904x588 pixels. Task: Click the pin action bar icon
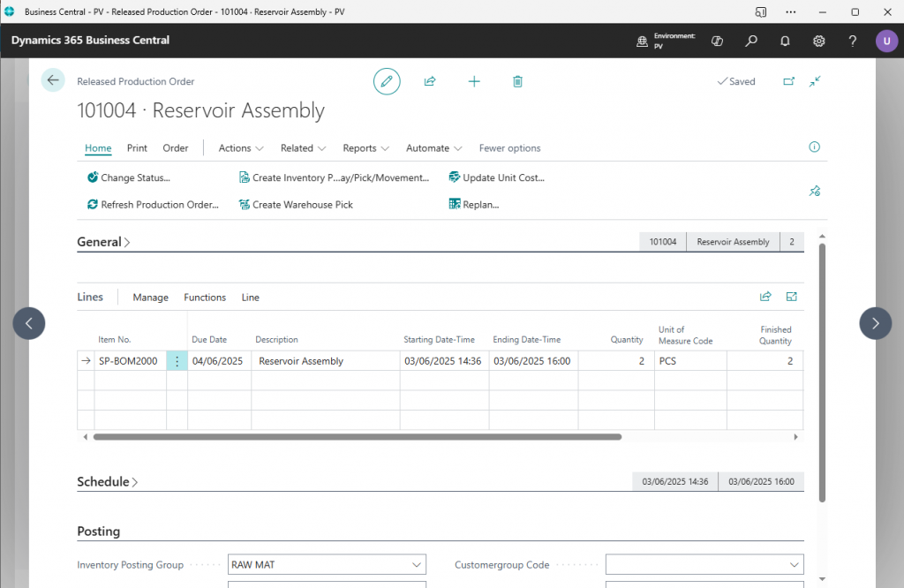pyautogui.click(x=815, y=191)
